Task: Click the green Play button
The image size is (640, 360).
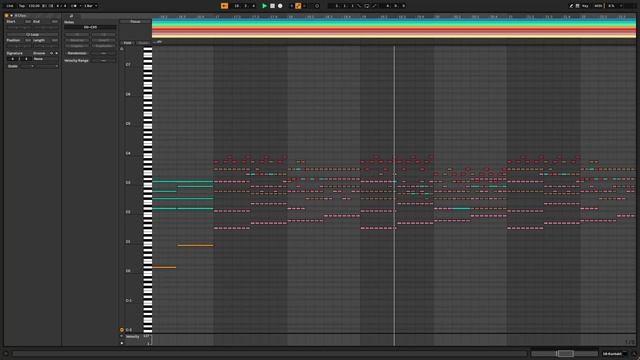Action: 264,6
